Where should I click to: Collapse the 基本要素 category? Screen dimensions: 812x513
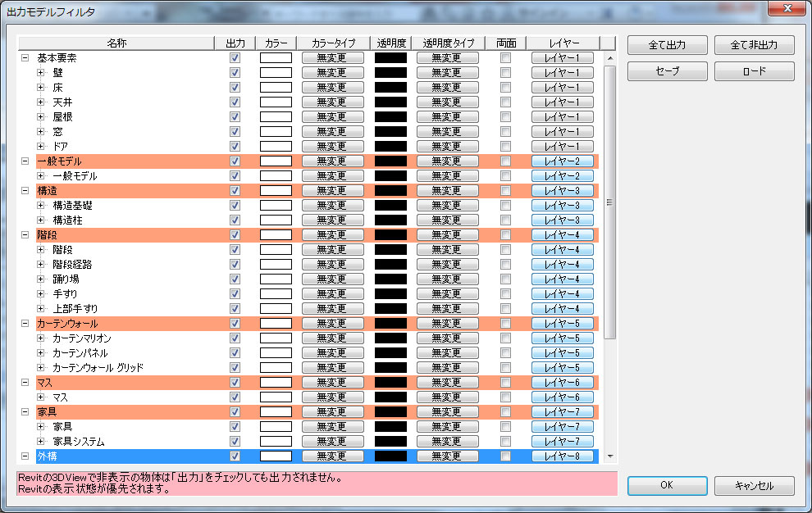tap(25, 58)
